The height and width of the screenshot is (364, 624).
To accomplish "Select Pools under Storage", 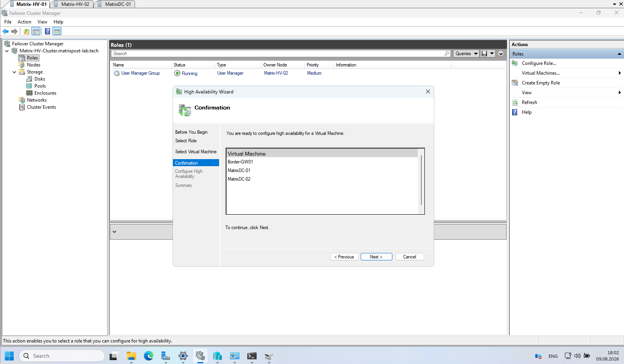I will (40, 86).
